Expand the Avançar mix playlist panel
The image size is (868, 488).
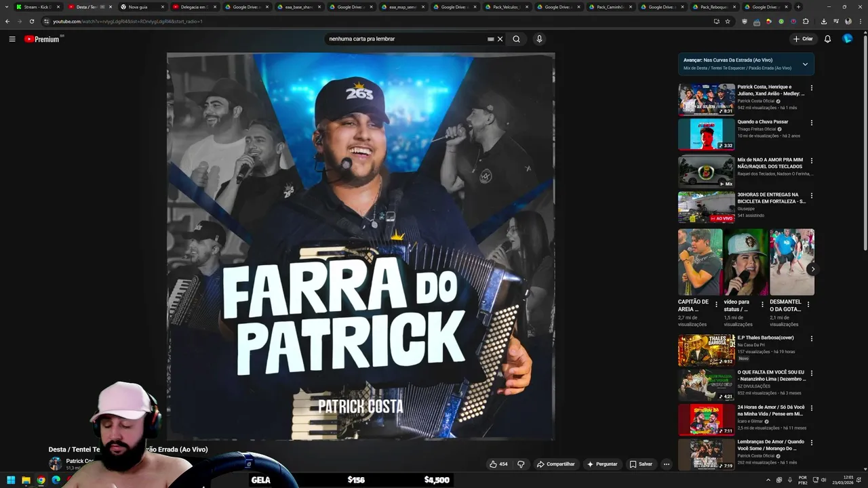805,64
